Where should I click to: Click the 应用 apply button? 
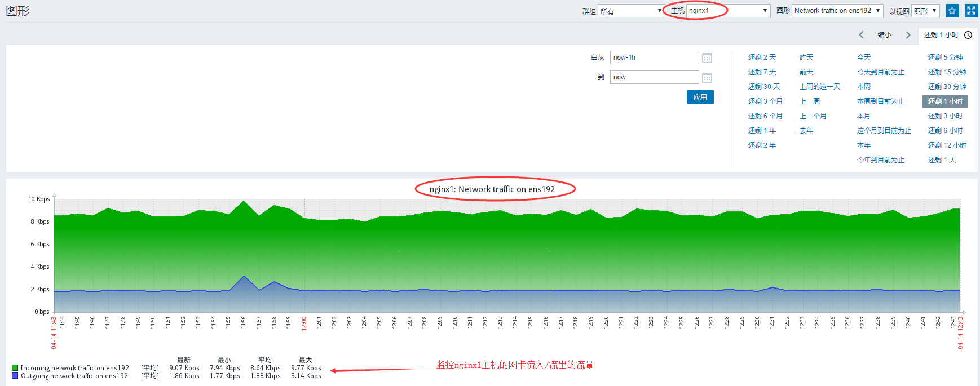tap(700, 97)
